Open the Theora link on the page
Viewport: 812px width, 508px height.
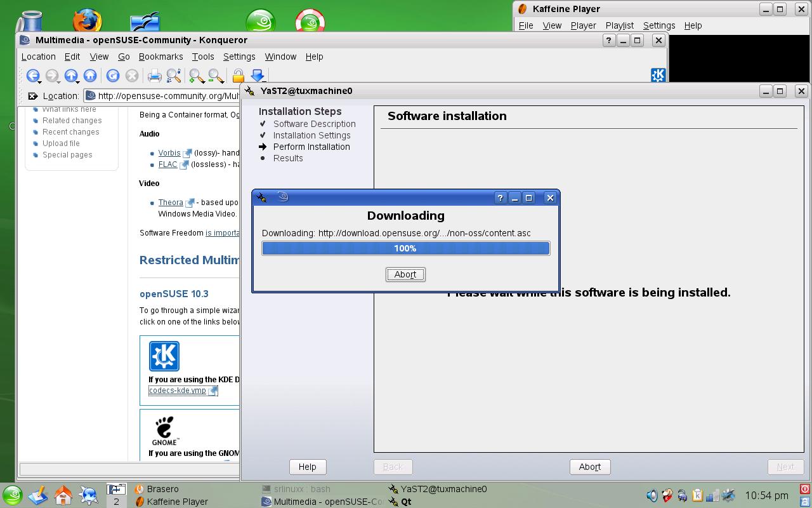(x=171, y=203)
